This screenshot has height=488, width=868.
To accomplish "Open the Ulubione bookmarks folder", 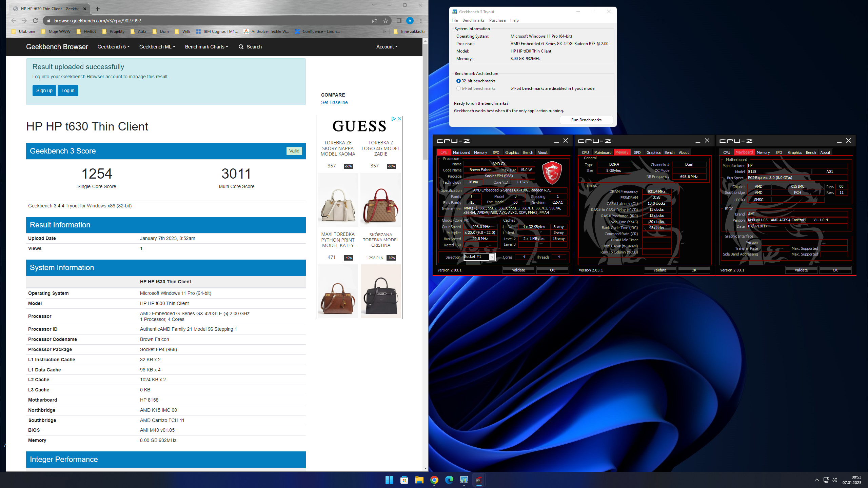I will [23, 32].
